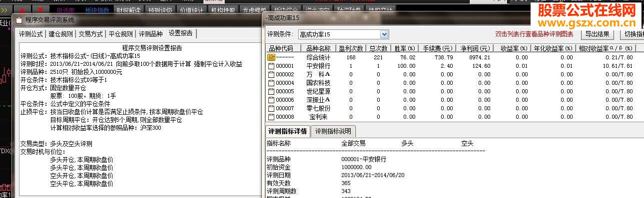Click the clipboard icon beside 000008
The width and height of the screenshot is (644, 198).
click(271, 117)
